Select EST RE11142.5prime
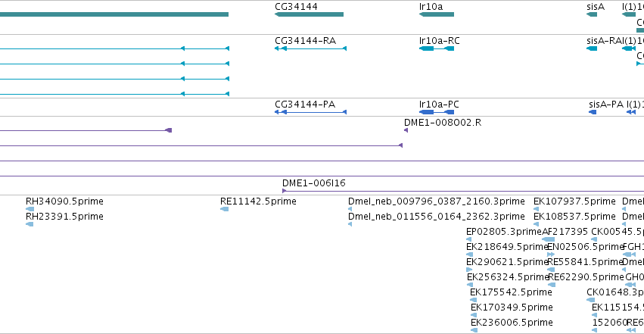 (x=224, y=209)
